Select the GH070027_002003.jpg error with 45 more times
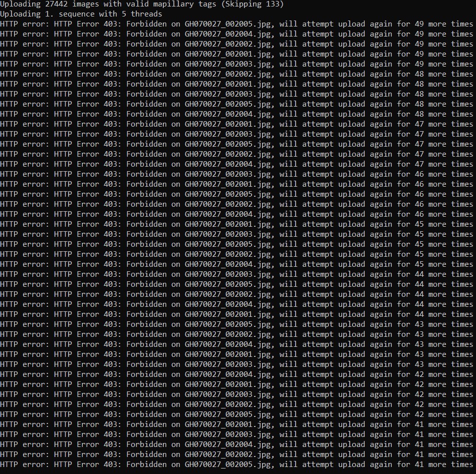476x474 pixels. 236,234
